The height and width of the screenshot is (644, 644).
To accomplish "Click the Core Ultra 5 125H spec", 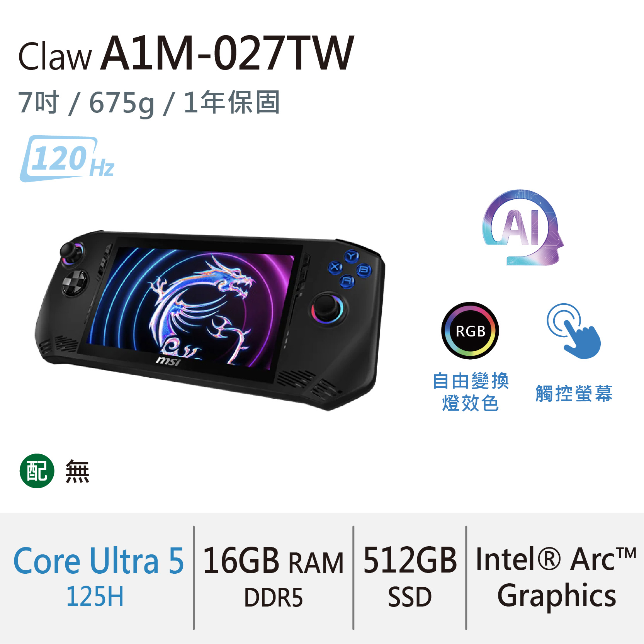I will tap(98, 576).
